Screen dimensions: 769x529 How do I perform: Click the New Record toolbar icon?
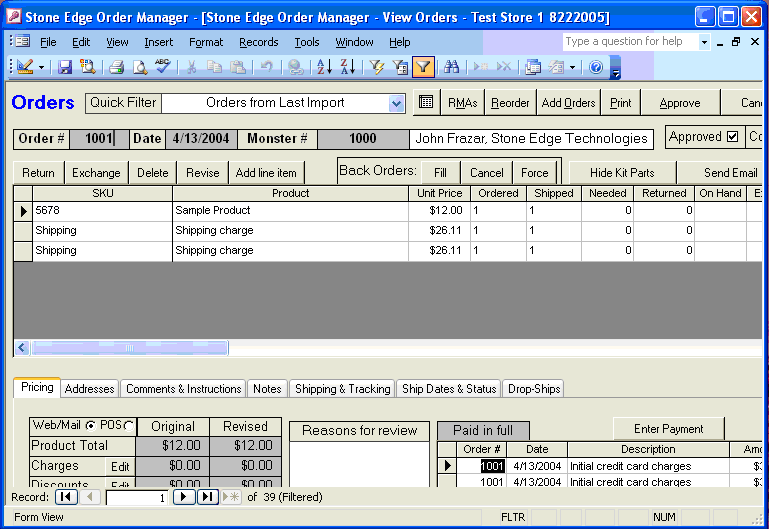coord(481,67)
